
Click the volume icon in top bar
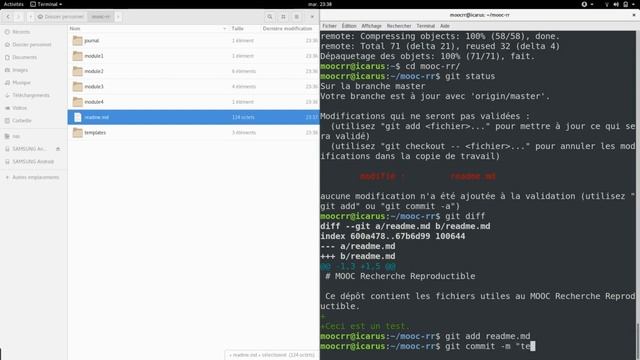point(616,4)
